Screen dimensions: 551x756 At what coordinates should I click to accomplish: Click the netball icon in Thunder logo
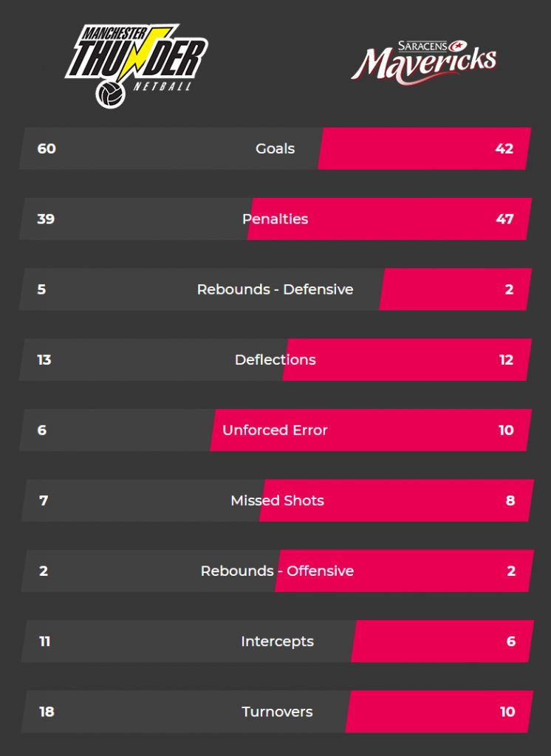click(x=111, y=94)
